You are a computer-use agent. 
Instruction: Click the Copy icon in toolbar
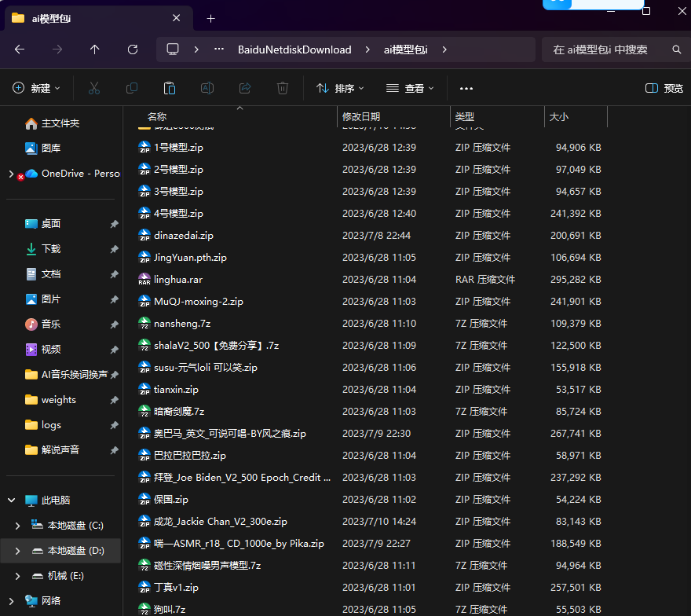pyautogui.click(x=132, y=88)
